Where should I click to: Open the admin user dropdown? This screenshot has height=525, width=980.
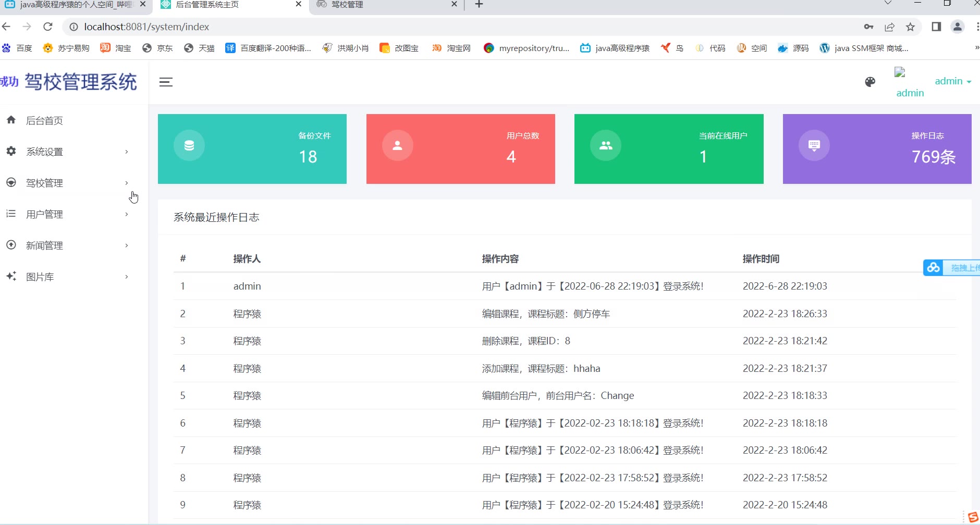point(953,81)
